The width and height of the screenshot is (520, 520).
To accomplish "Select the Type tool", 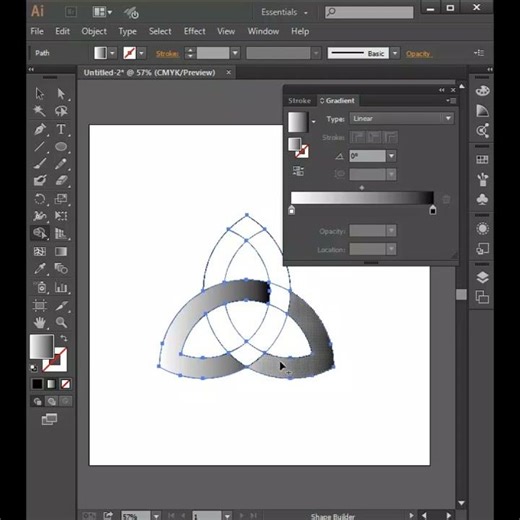I will 61,129.
